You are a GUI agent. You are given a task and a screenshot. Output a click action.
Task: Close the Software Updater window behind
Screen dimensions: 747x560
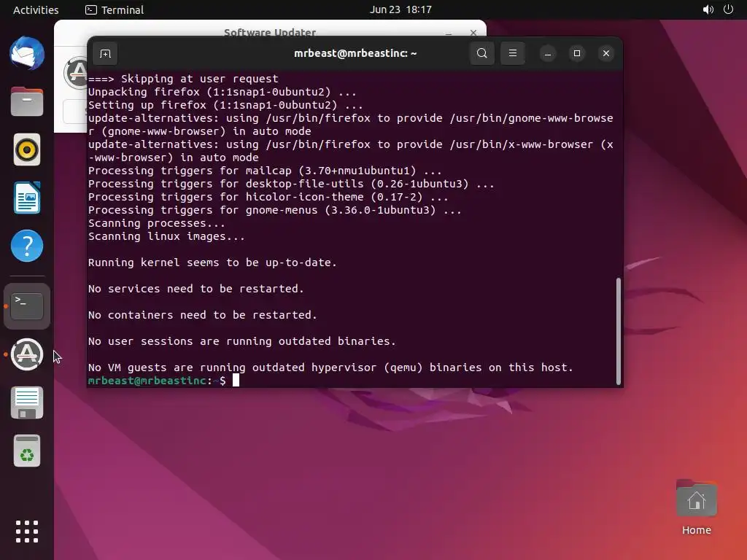pyautogui.click(x=473, y=32)
